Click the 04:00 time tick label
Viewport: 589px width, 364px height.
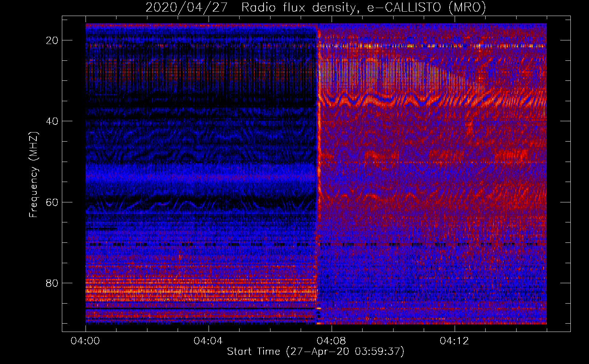pyautogui.click(x=86, y=341)
